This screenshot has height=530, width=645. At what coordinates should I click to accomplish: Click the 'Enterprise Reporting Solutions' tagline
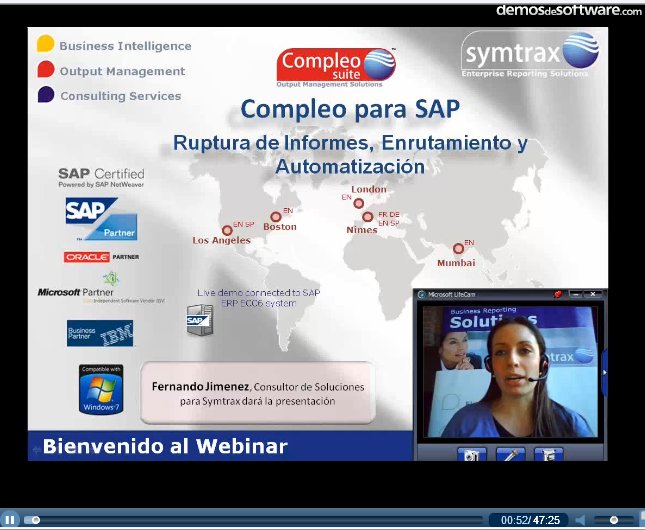[525, 74]
